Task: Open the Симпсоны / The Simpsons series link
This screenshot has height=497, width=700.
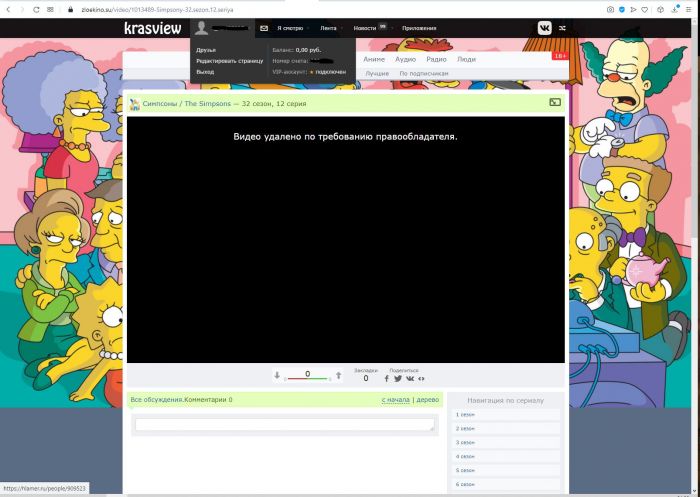Action: pos(187,104)
